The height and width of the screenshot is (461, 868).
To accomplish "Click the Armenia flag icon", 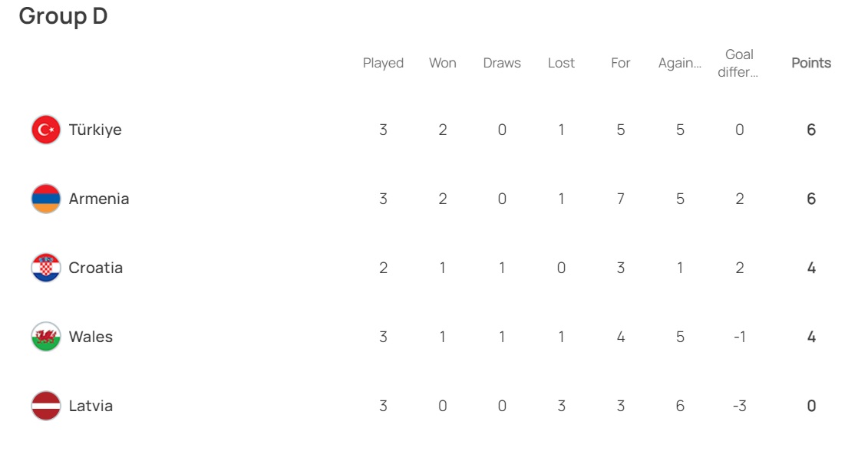I will click(46, 199).
